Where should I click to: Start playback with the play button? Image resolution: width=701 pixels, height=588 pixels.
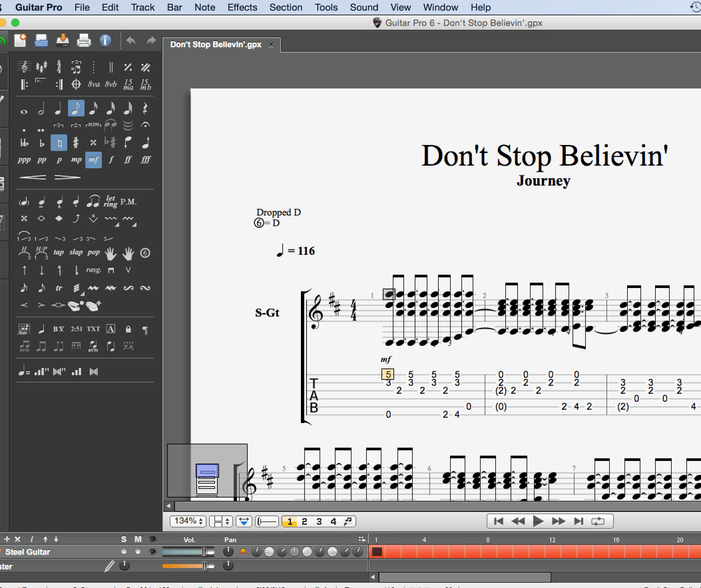click(538, 521)
